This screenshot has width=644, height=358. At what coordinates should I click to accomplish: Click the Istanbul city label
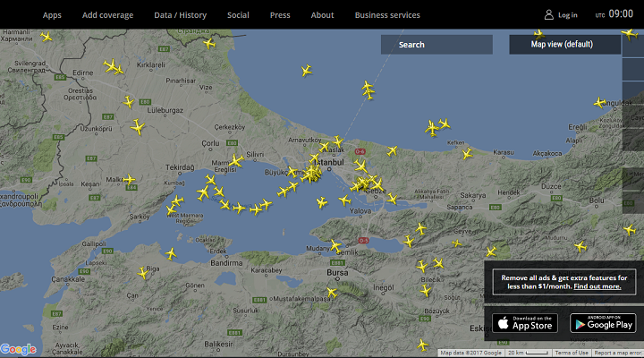pyautogui.click(x=330, y=162)
